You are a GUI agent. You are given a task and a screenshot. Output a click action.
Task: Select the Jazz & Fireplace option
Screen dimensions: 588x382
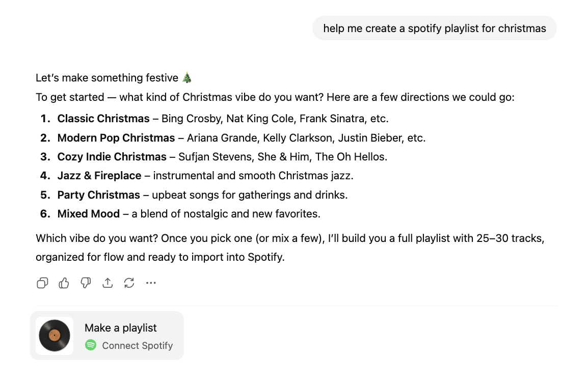pos(99,175)
